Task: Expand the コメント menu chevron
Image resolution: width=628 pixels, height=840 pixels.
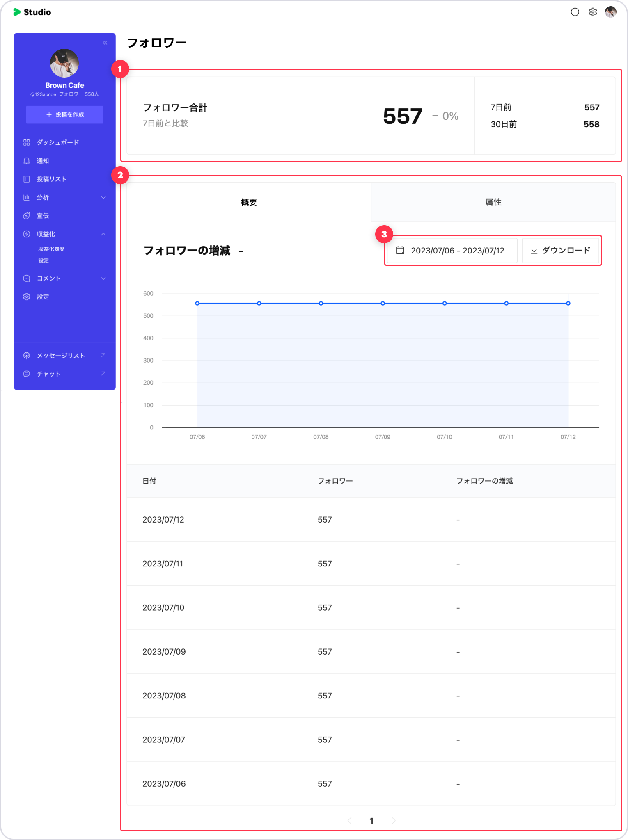Action: tap(103, 278)
